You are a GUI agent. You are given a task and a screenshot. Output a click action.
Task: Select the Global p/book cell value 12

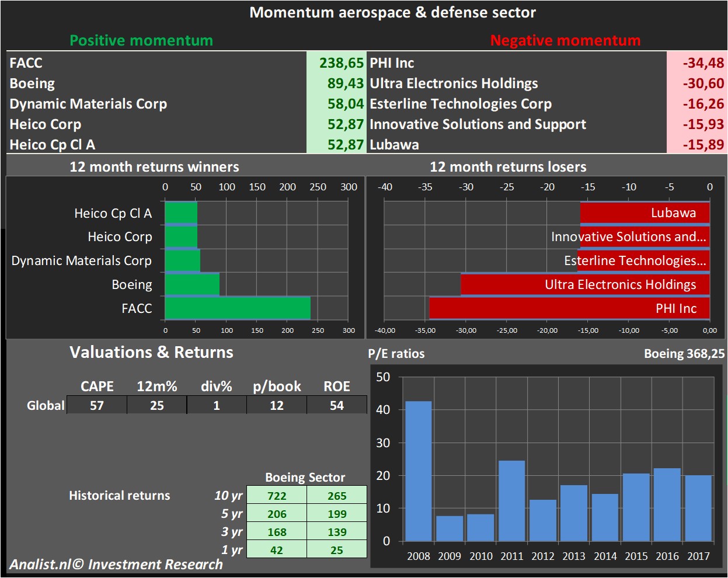(277, 405)
